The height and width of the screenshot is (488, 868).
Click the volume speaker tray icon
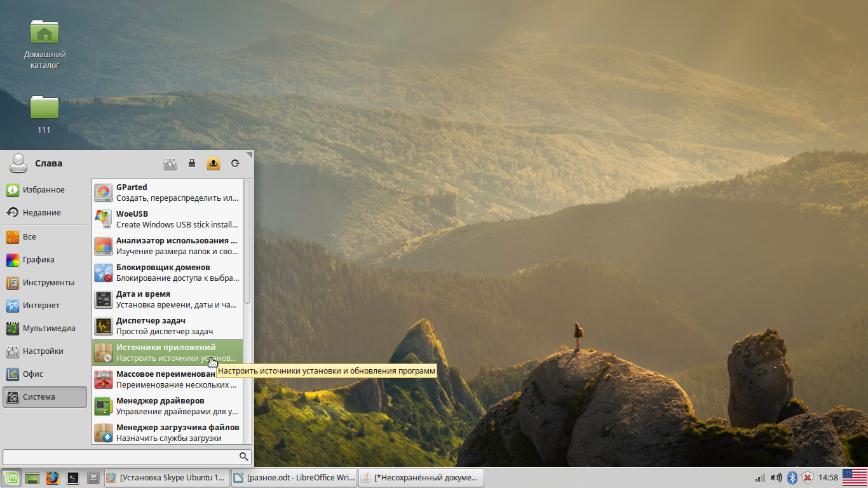(776, 478)
